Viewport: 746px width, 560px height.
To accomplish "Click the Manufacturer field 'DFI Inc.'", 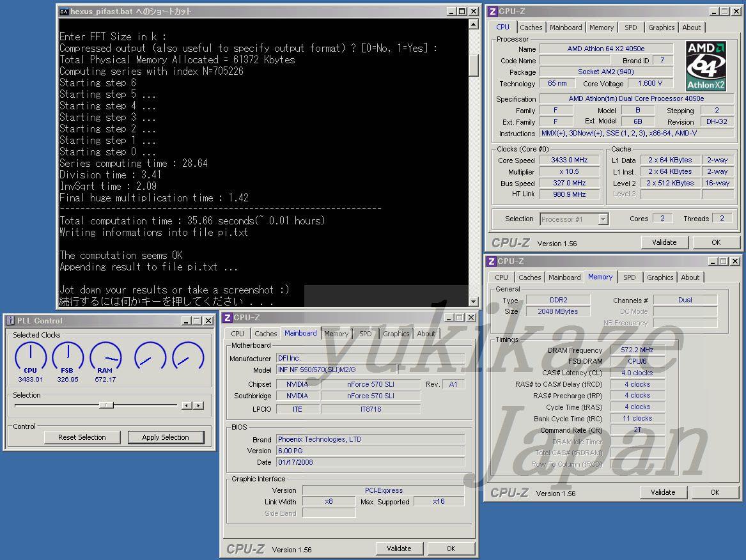I will [370, 358].
